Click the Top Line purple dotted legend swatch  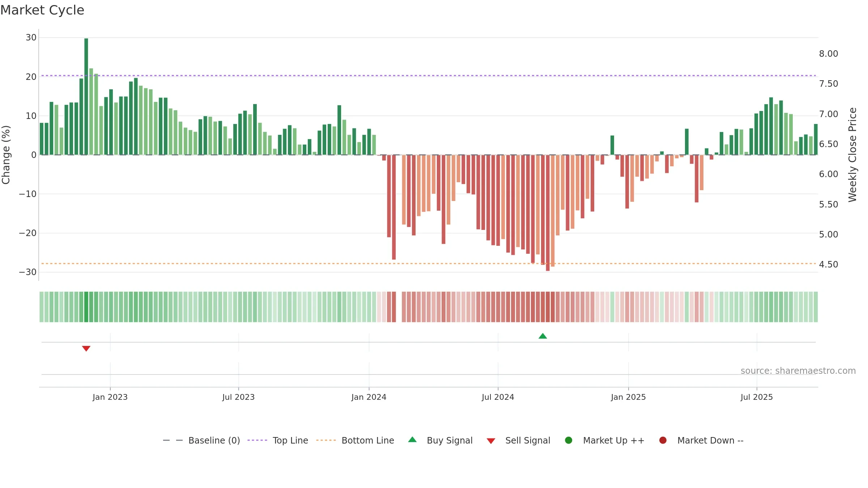pos(257,440)
